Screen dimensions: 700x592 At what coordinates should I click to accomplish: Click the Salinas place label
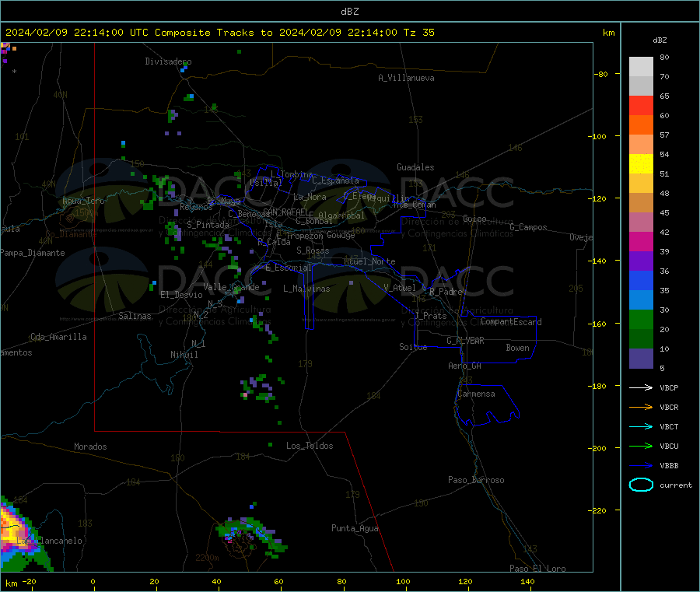click(135, 316)
